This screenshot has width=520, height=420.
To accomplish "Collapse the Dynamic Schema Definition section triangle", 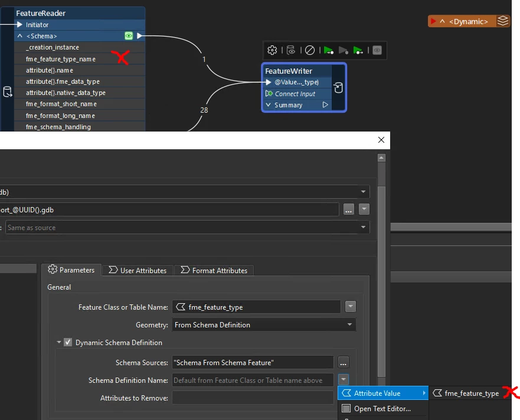I will coord(58,342).
